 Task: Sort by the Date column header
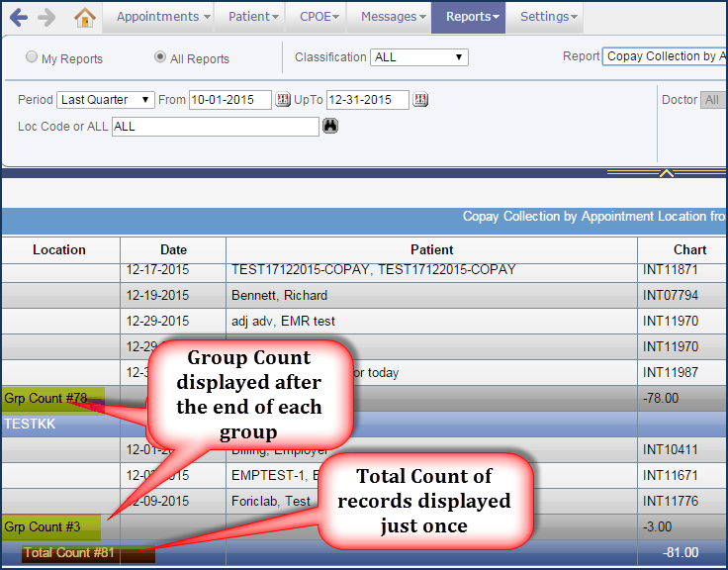coord(173,250)
